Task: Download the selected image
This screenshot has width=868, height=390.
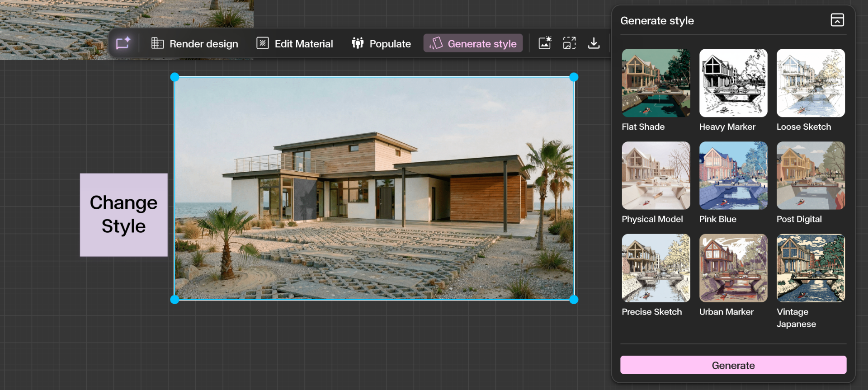Action: (x=594, y=43)
